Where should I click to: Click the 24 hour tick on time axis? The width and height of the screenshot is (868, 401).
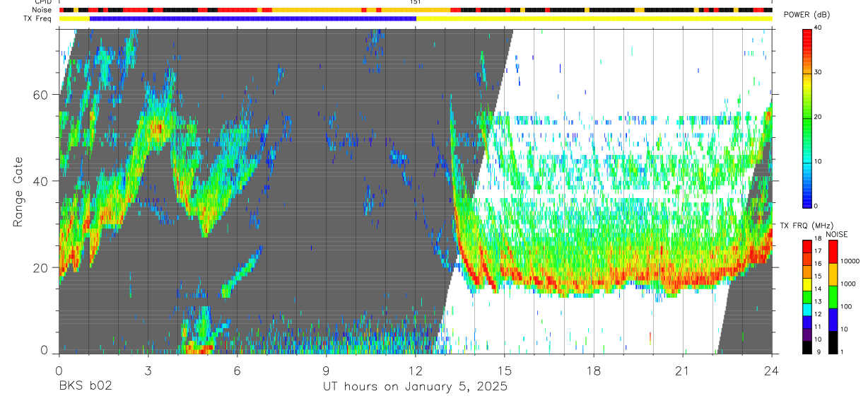pos(772,370)
